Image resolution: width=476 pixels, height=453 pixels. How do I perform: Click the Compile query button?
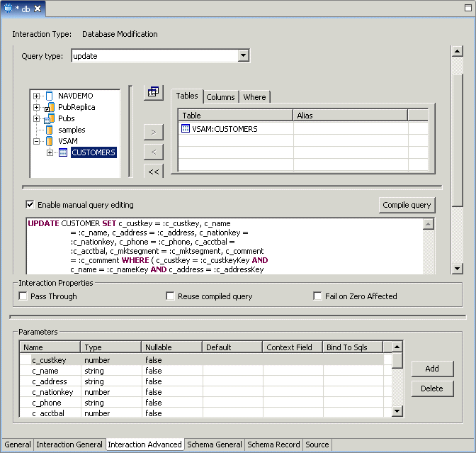407,205
